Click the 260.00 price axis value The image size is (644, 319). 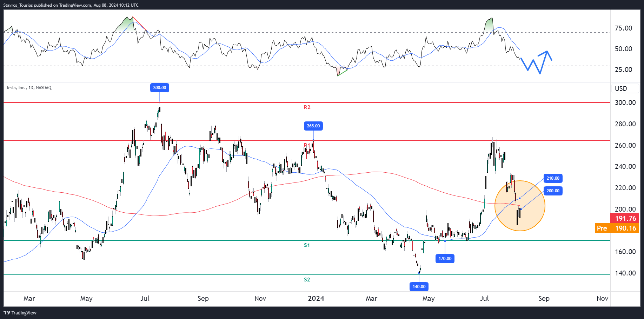click(625, 145)
